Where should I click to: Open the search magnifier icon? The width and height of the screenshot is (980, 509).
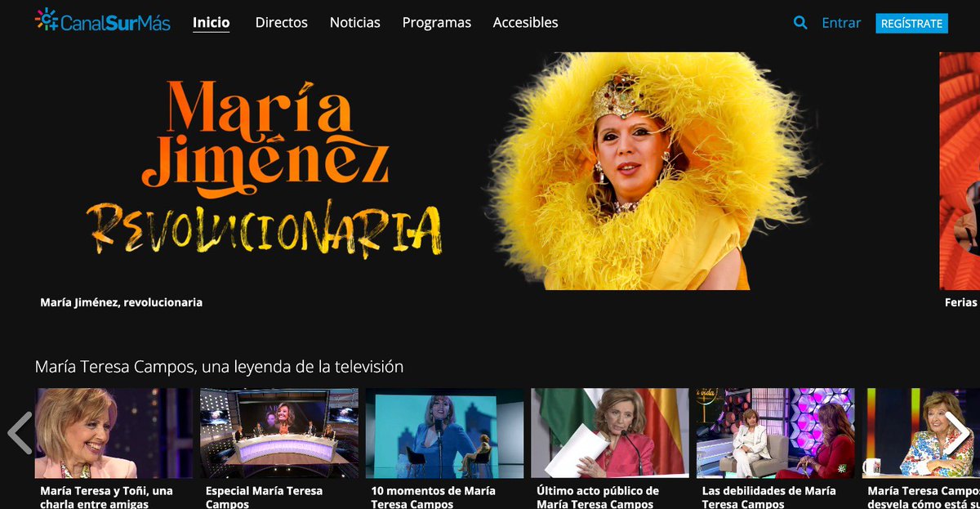pos(800,23)
